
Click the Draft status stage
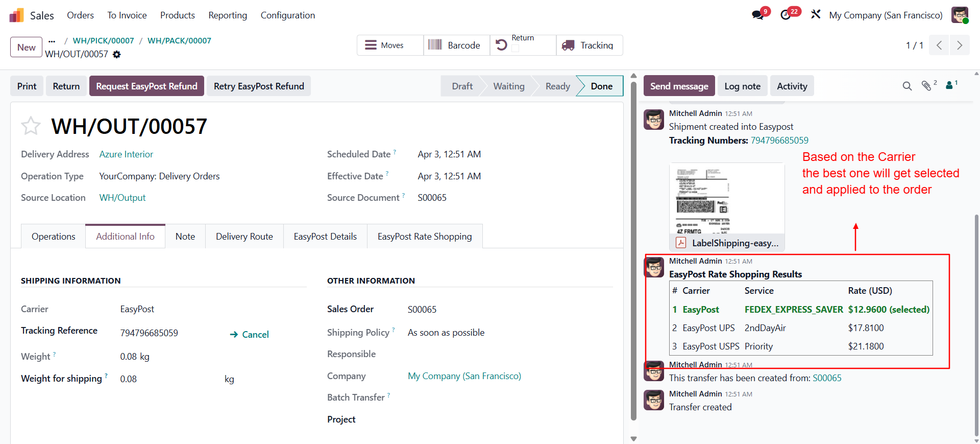click(462, 86)
